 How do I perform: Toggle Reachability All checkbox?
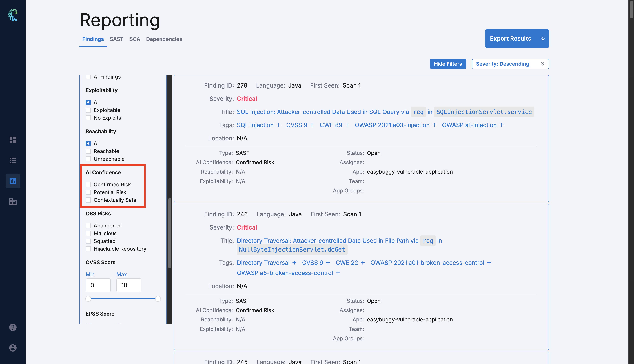tap(88, 143)
